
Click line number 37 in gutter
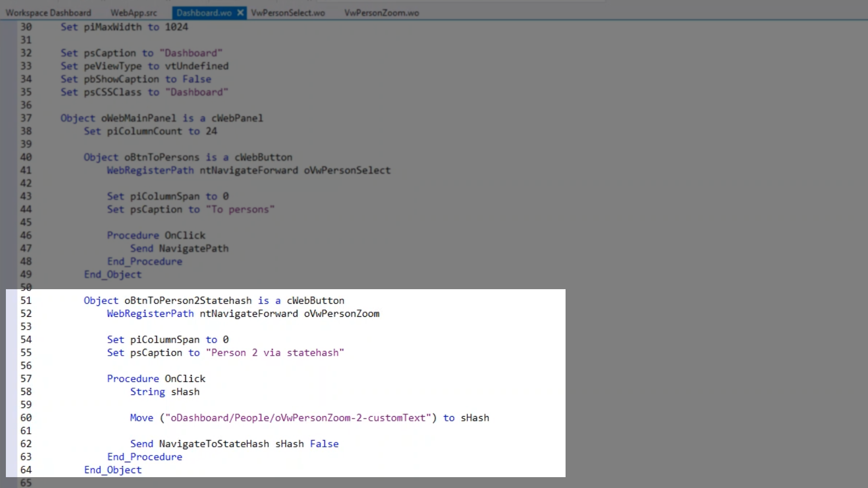tap(26, 118)
